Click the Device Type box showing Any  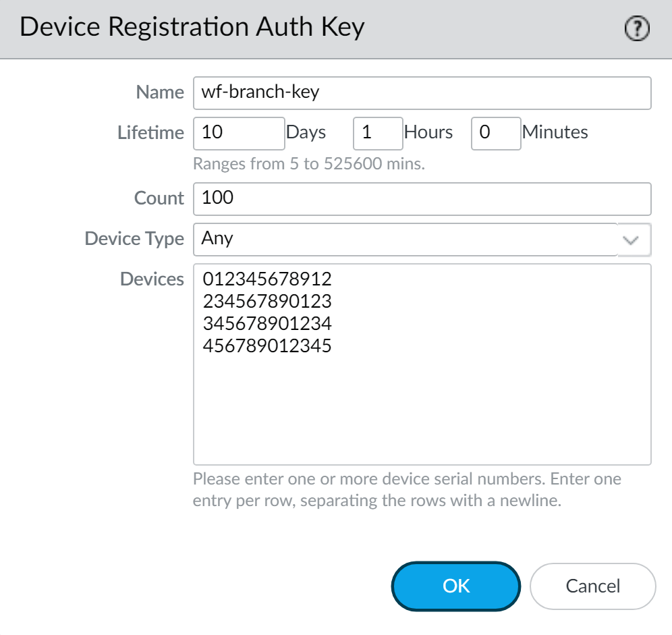pos(405,240)
